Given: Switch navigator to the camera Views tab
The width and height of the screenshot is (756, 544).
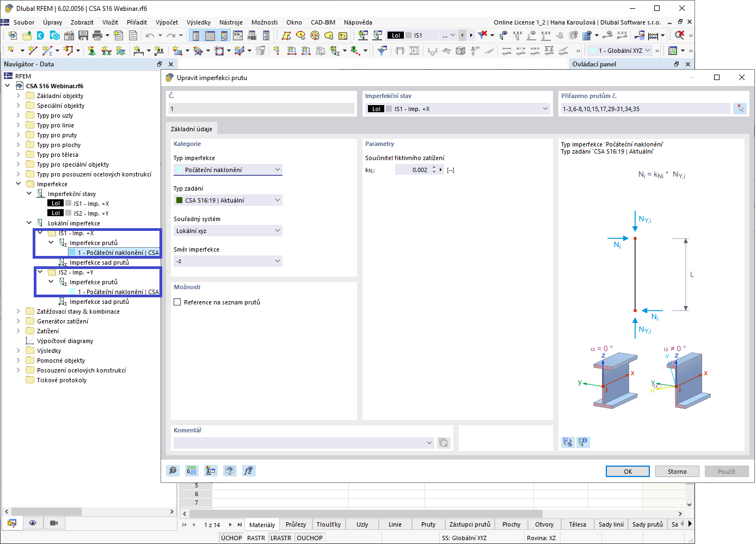Looking at the screenshot, I should pos(54,523).
